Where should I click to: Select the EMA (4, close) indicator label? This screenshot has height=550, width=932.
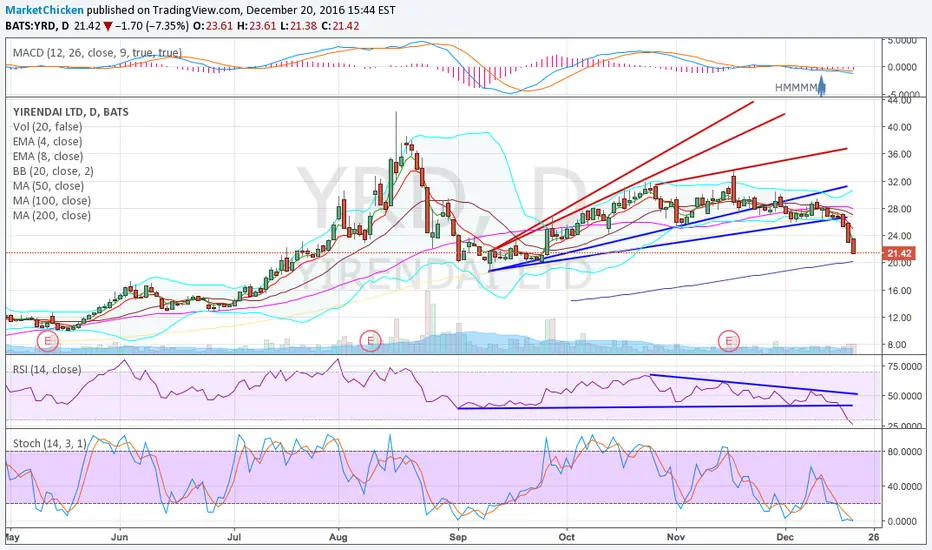click(x=48, y=142)
